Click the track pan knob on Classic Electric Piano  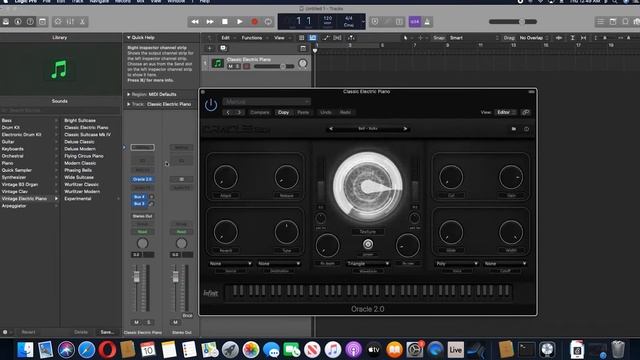[x=303, y=63]
